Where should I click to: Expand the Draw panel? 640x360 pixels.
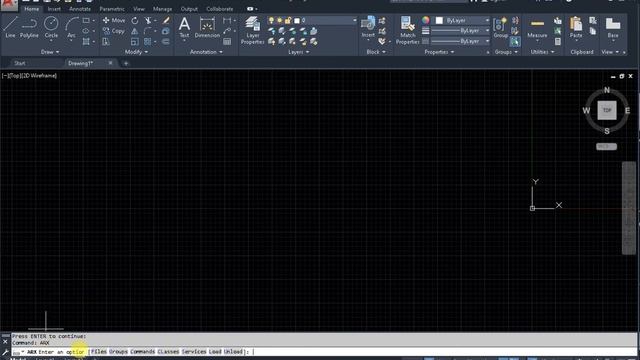click(x=50, y=52)
